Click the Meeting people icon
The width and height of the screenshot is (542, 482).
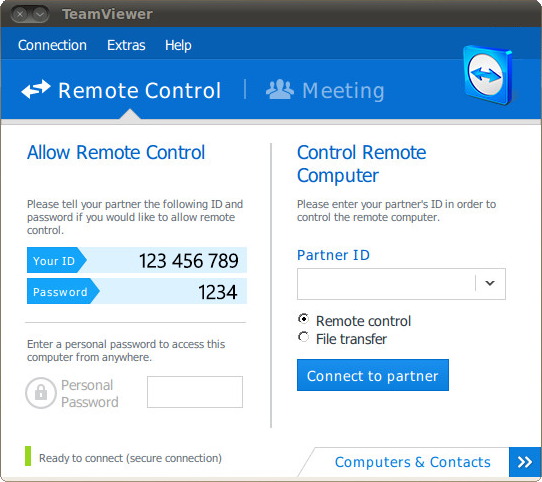(x=280, y=90)
